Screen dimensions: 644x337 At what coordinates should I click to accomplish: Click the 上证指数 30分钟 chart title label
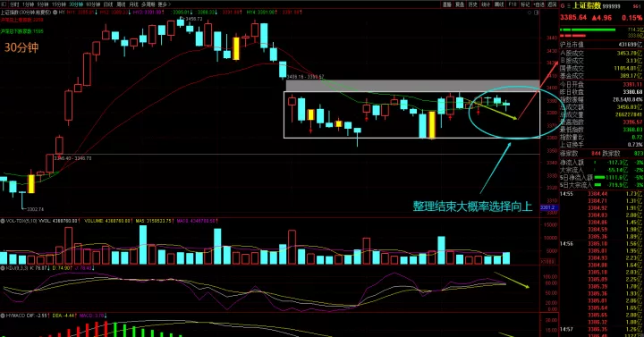26,13
